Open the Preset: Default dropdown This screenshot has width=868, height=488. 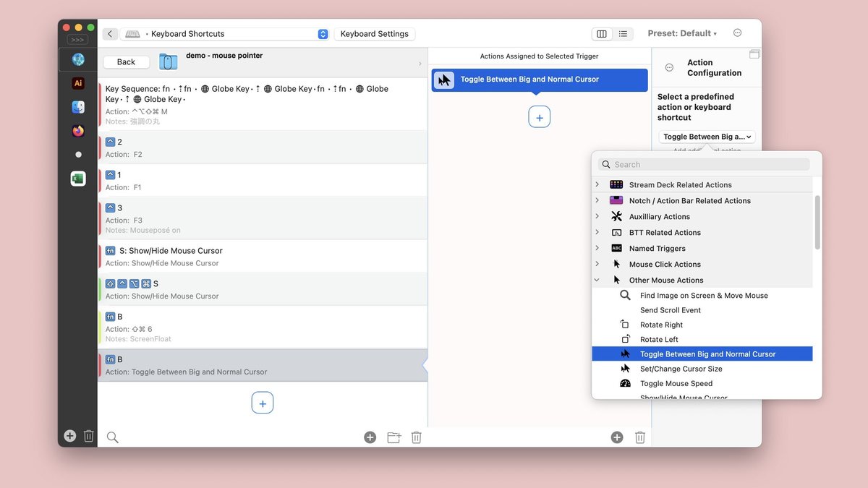coord(682,33)
